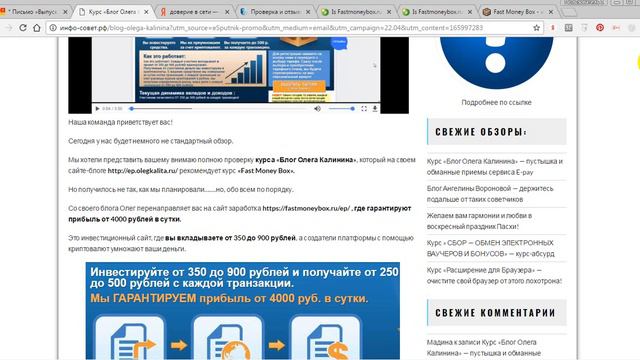This screenshot has height=360, width=640.
Task: Close the 'Проверка и отзыв' tab
Action: pos(308,12)
